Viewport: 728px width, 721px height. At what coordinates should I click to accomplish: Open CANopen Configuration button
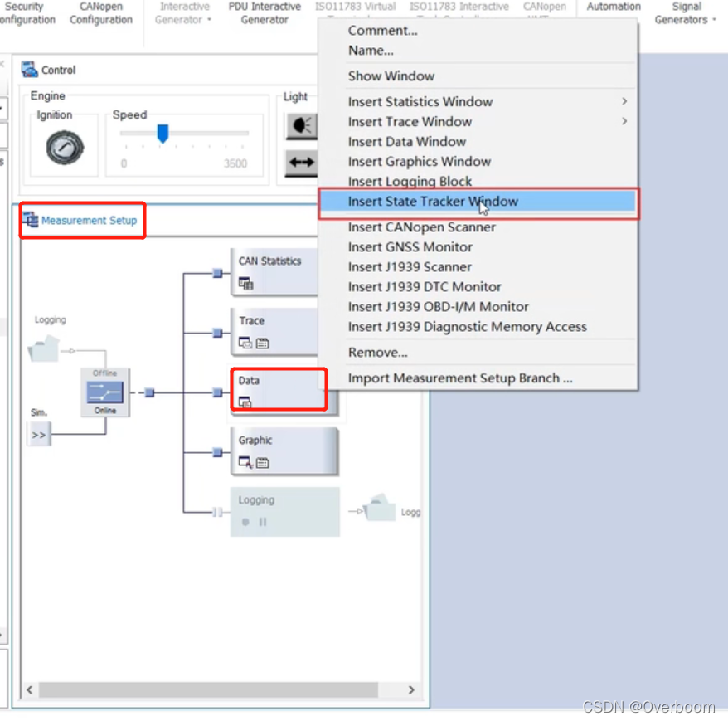click(101, 13)
